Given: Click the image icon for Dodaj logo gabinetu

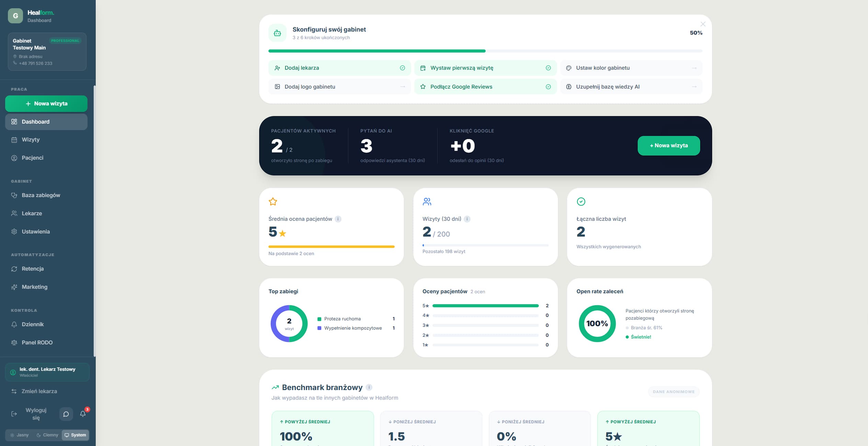Looking at the screenshot, I should pos(277,87).
